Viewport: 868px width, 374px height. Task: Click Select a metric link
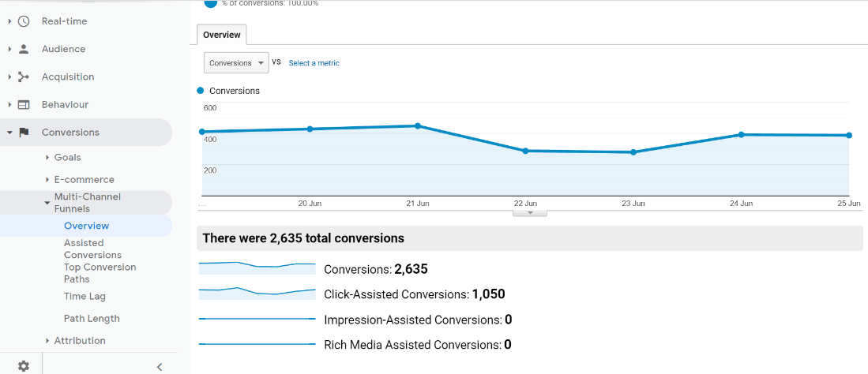(314, 63)
